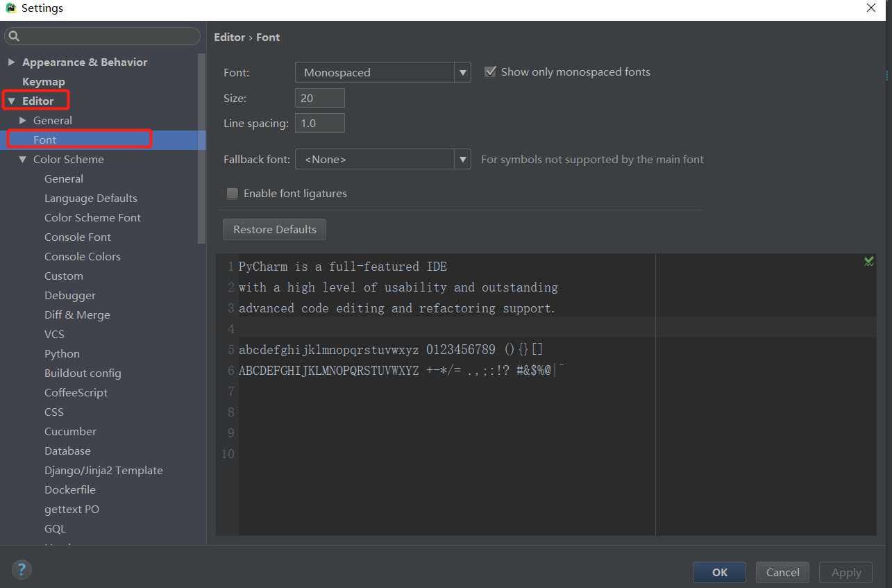This screenshot has height=588, width=892.
Task: Select GQL color scheme page
Action: coord(55,528)
